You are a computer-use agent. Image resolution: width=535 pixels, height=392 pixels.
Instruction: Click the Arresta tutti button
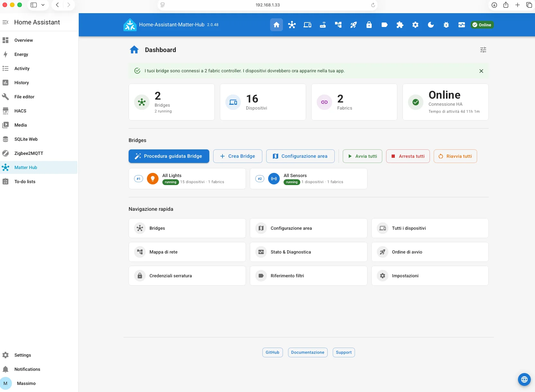(408, 156)
